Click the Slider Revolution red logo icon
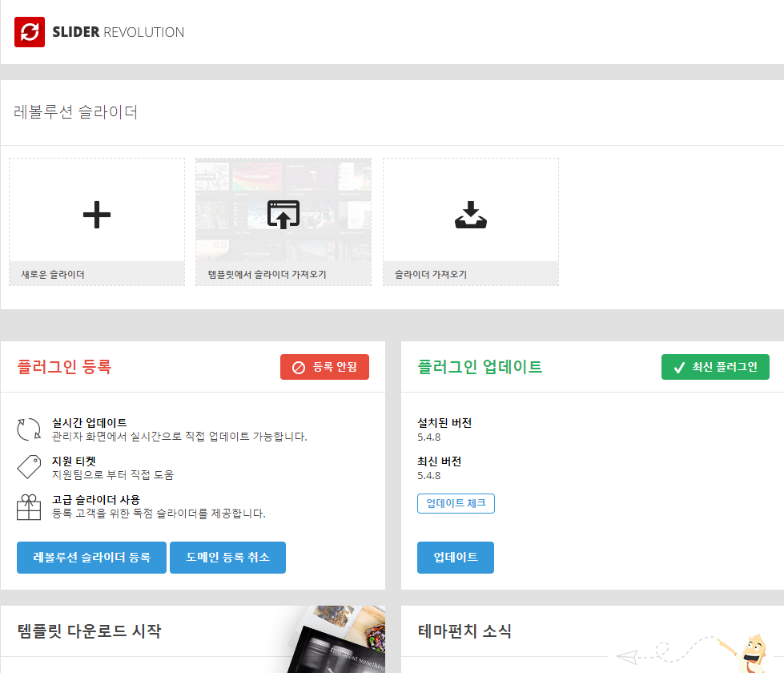The image size is (784, 673). [30, 32]
